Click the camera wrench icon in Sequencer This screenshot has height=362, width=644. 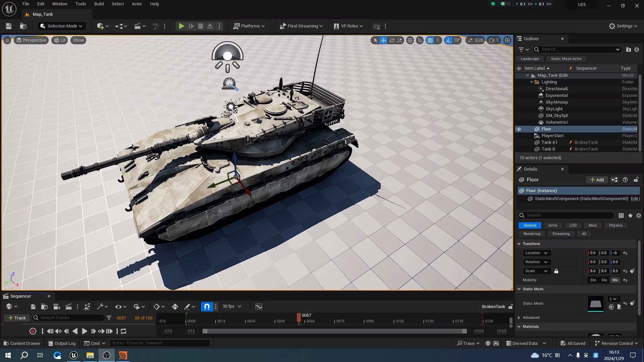tap(100, 306)
